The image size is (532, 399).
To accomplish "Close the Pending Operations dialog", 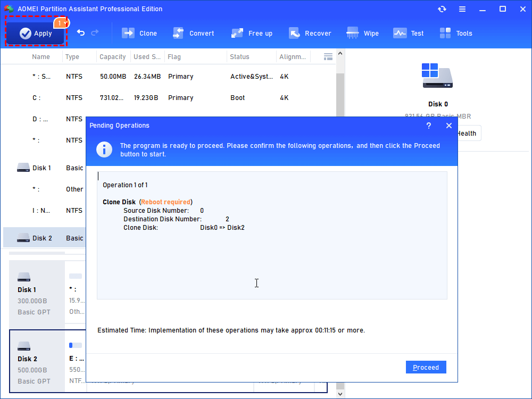I will [x=449, y=126].
